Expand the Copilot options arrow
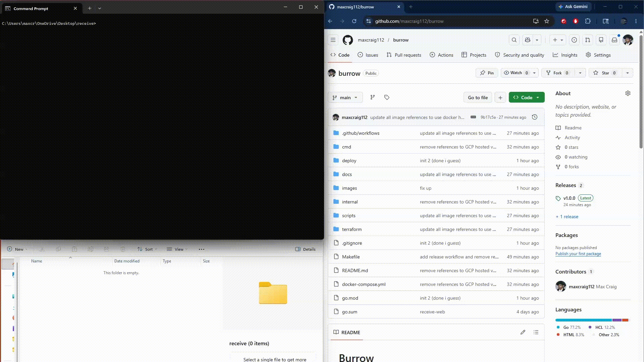 (x=537, y=40)
